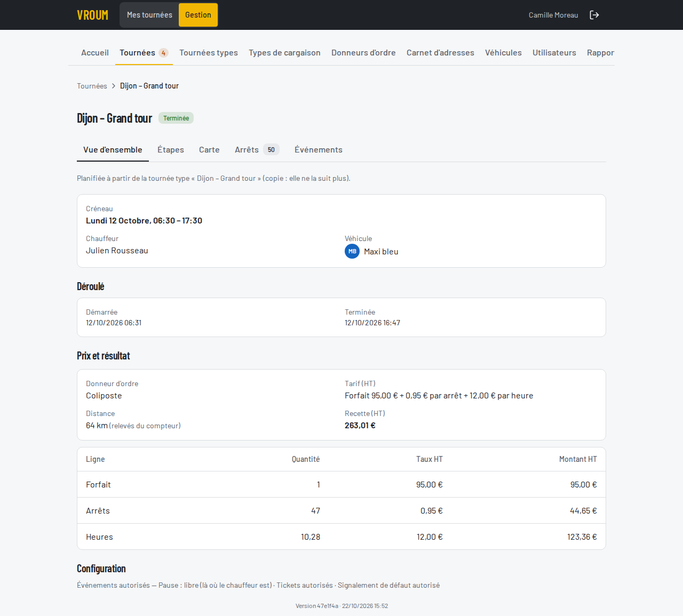Open Donneurs d'ordre tab
Image resolution: width=683 pixels, height=616 pixels.
pos(363,53)
